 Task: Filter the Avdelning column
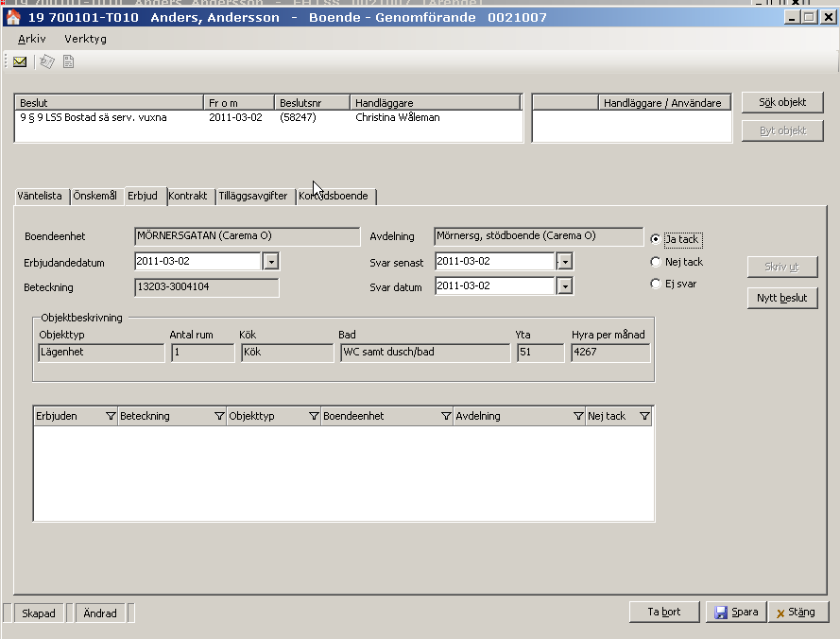[578, 417]
